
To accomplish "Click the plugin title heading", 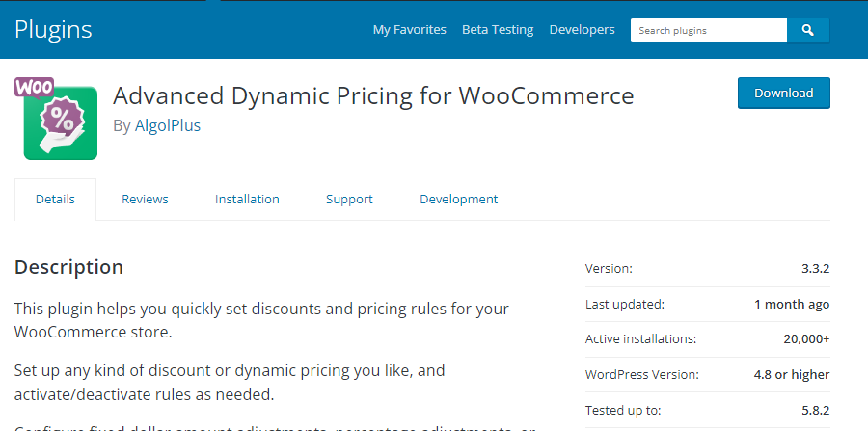I will pyautogui.click(x=373, y=95).
